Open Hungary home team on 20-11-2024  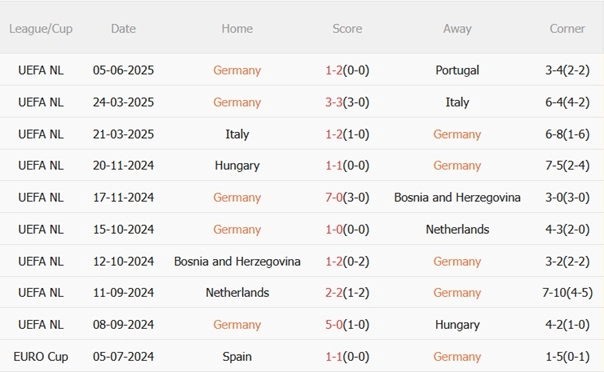[237, 166]
